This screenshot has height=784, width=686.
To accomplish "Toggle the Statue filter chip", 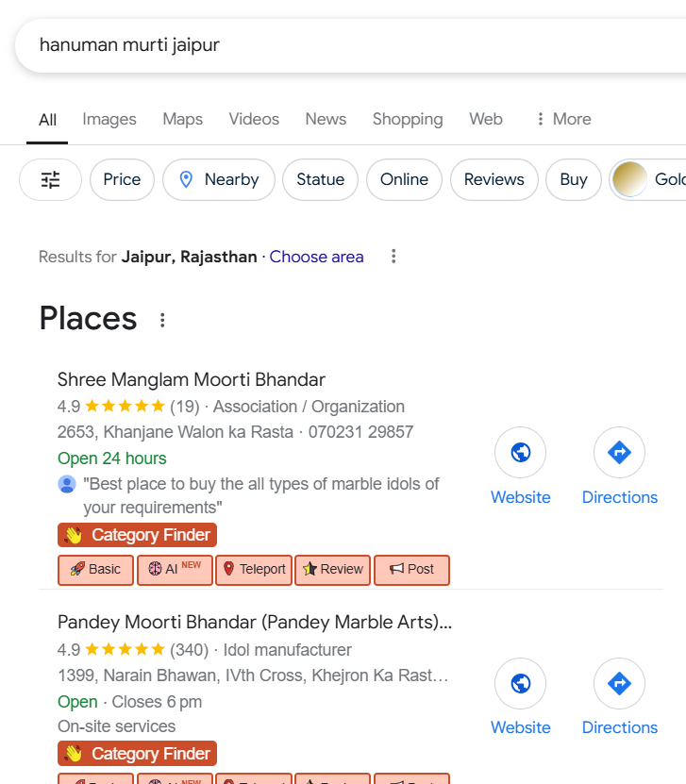I will (320, 180).
